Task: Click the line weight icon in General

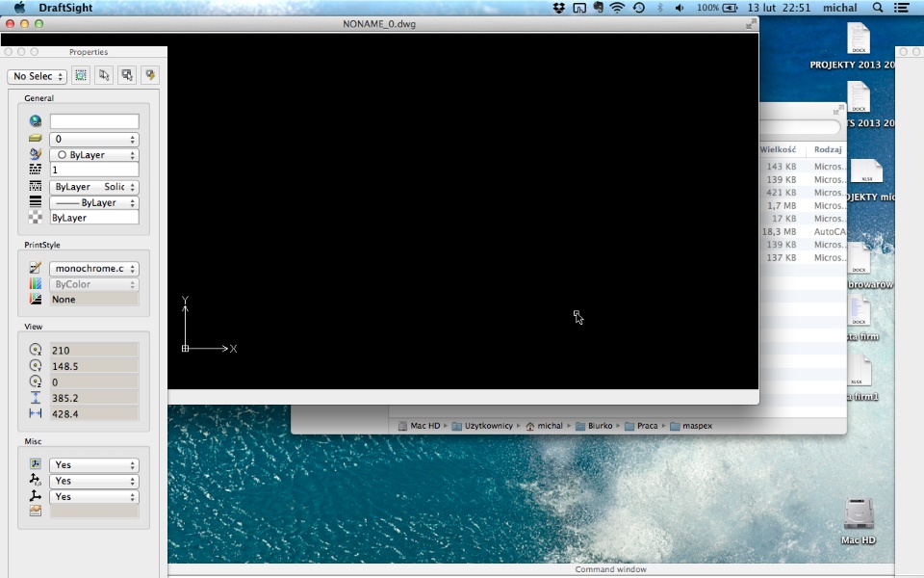Action: (x=36, y=202)
